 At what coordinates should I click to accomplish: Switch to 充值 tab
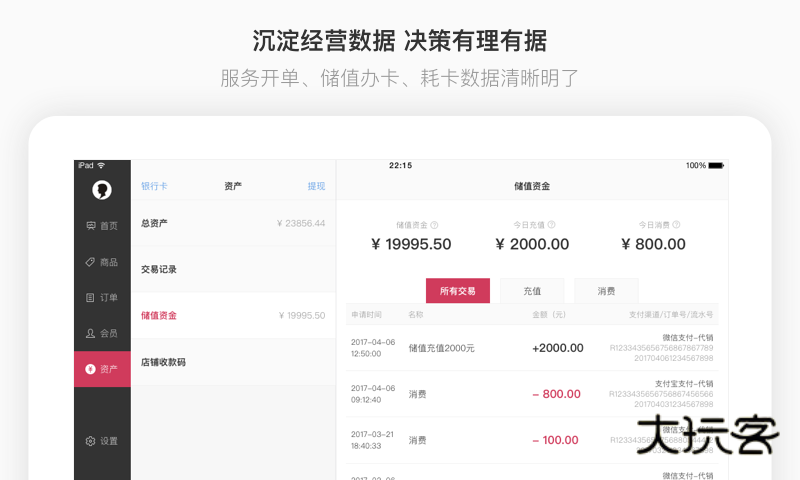coord(532,291)
